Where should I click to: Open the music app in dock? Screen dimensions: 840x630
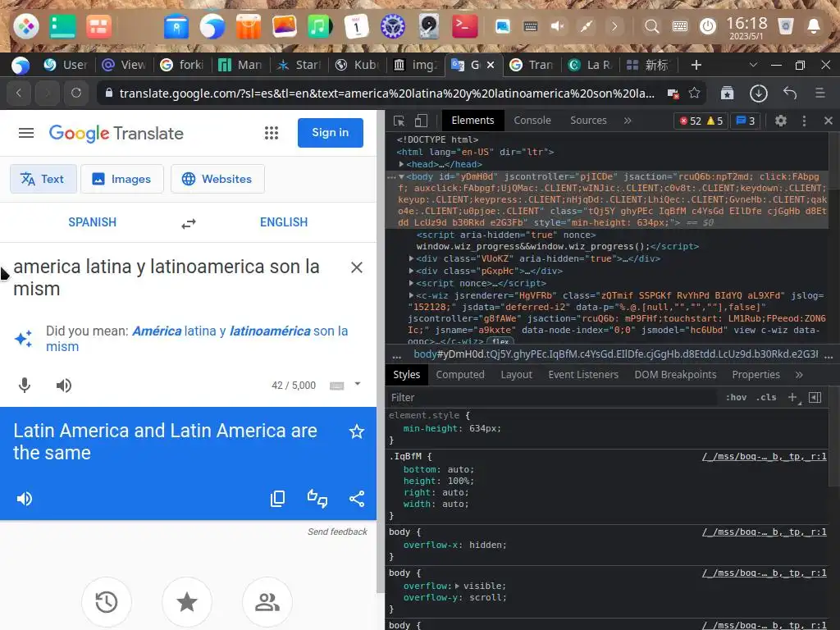[319, 26]
